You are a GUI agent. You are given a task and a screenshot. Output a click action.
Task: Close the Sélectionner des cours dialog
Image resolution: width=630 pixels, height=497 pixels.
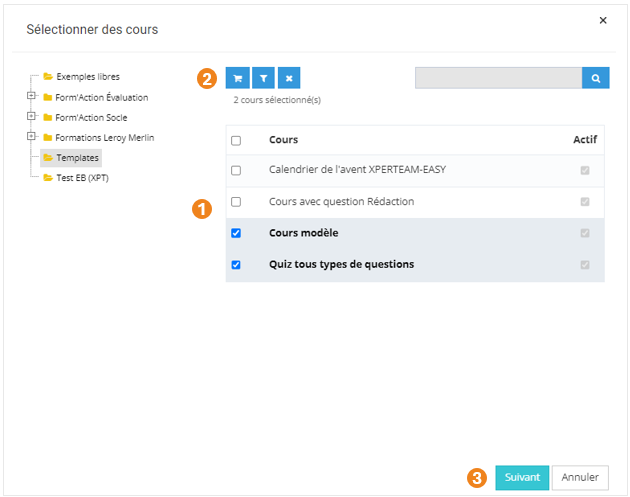pyautogui.click(x=602, y=20)
